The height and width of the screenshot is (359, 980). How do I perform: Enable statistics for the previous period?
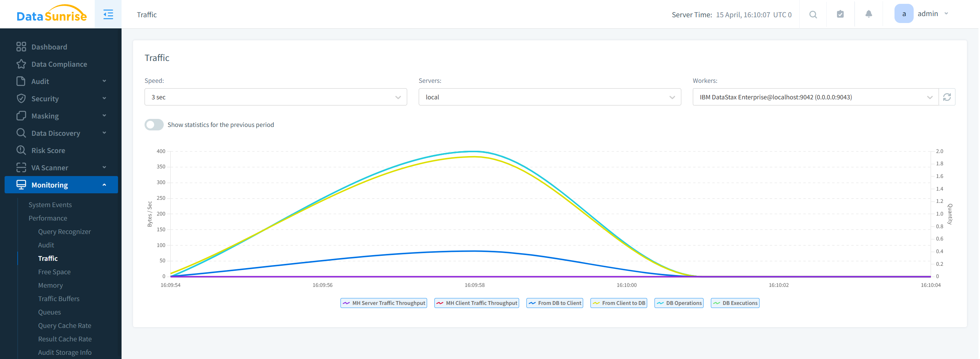pos(154,124)
